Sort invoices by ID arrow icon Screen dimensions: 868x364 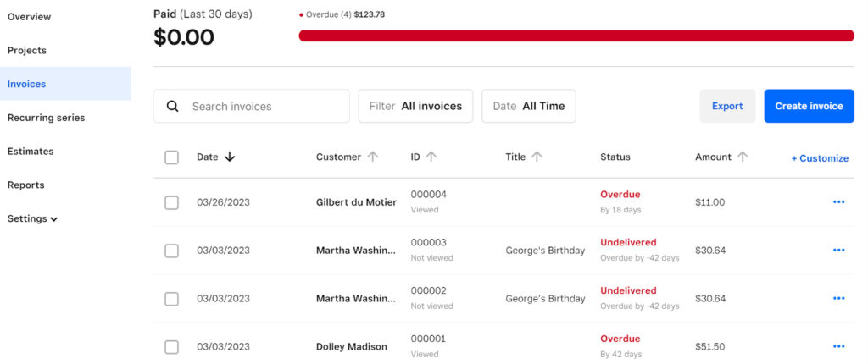point(431,157)
